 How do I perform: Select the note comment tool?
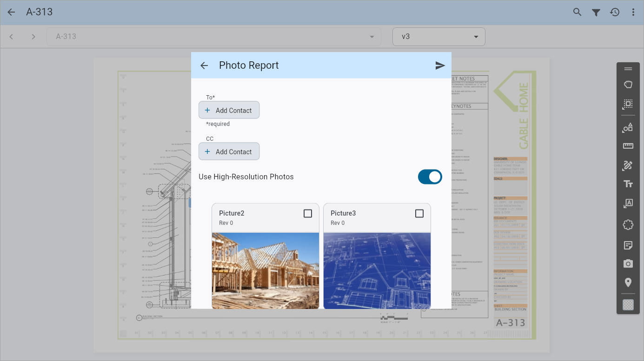(x=628, y=245)
